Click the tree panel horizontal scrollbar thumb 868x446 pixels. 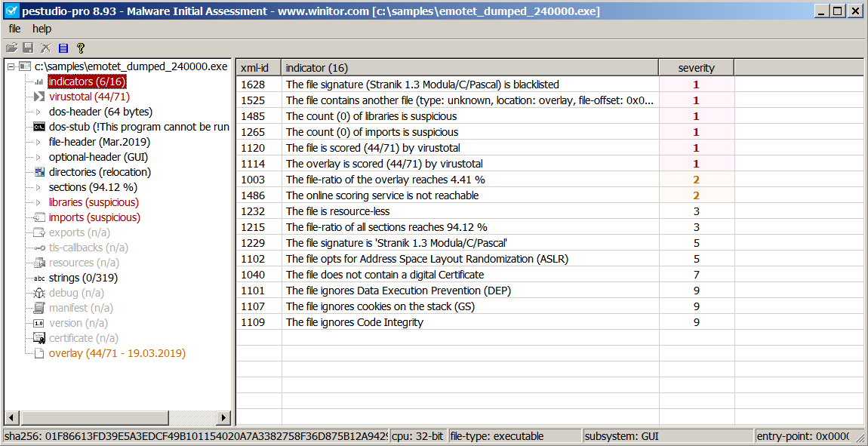coord(93,417)
